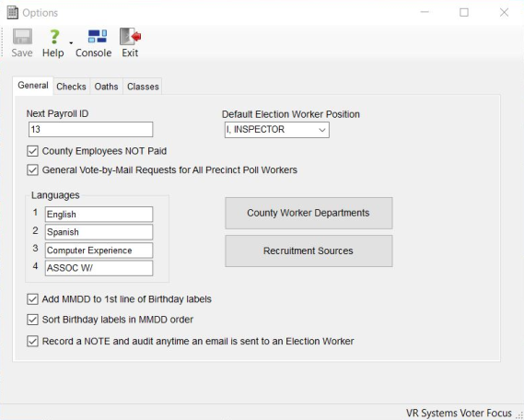Open the Console toolbar icon
This screenshot has width=524, height=420.
(98, 37)
